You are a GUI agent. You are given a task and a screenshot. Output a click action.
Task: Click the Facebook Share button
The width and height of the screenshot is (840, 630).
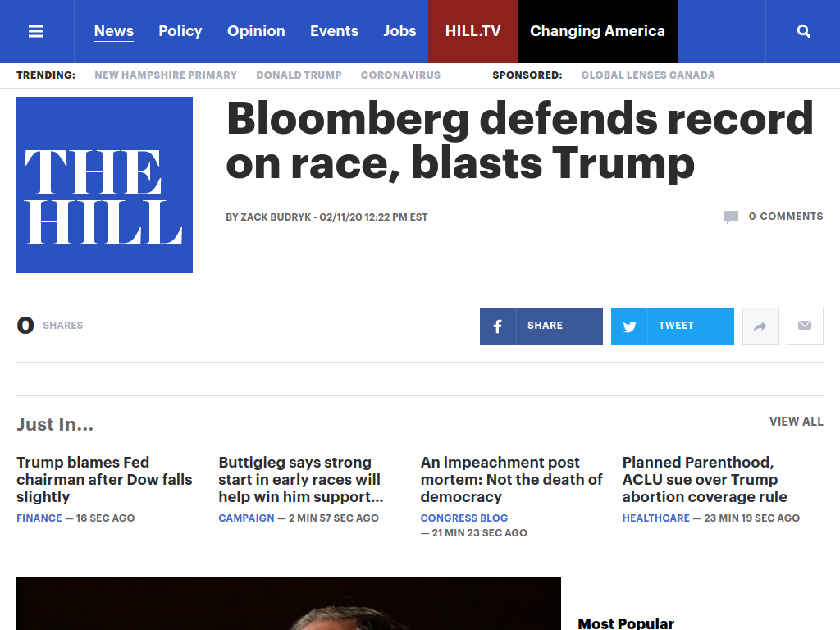pyautogui.click(x=541, y=326)
